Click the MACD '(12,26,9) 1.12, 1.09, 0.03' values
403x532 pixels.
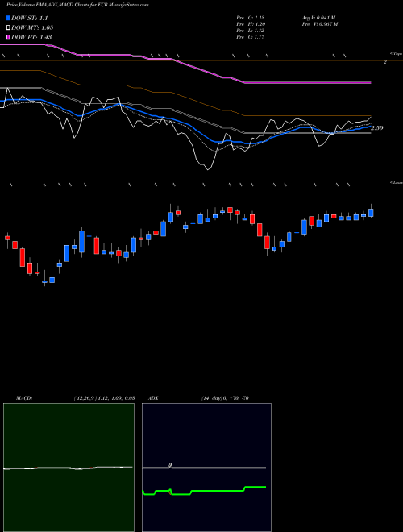click(x=104, y=398)
